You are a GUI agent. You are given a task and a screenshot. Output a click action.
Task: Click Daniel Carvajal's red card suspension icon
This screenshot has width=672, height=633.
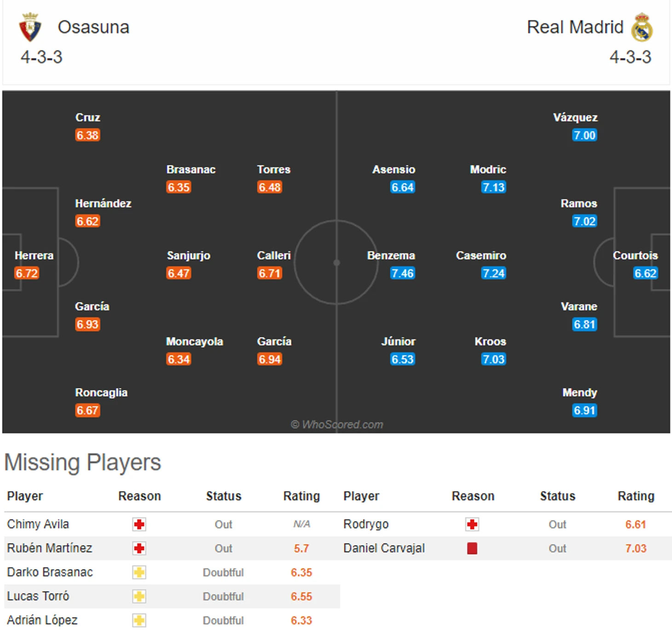click(x=472, y=548)
